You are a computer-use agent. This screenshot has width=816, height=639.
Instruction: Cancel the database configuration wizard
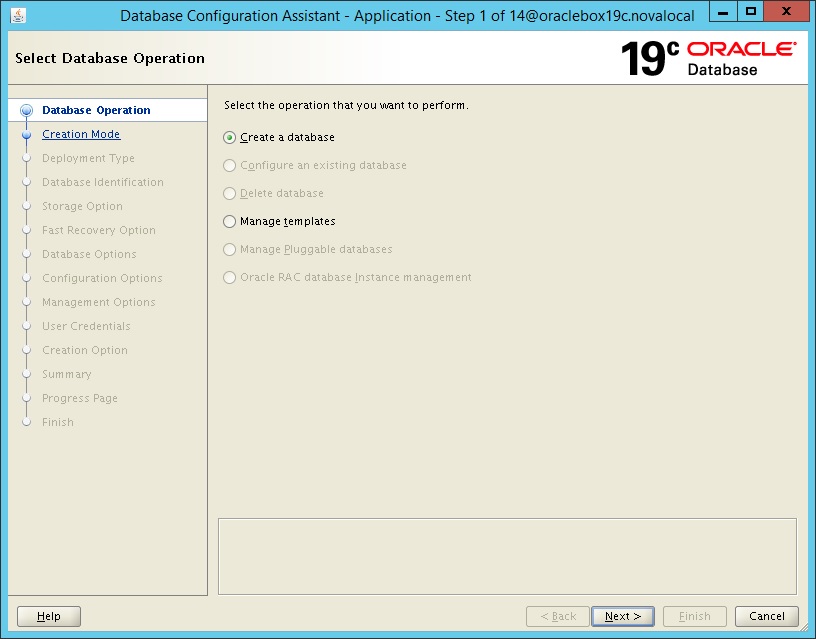pos(766,616)
